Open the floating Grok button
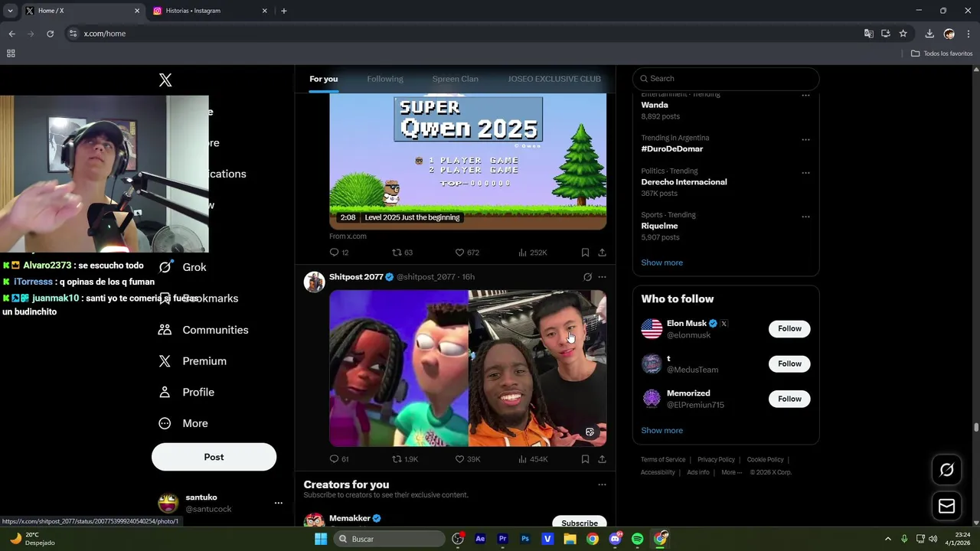The image size is (980, 551). pyautogui.click(x=947, y=470)
